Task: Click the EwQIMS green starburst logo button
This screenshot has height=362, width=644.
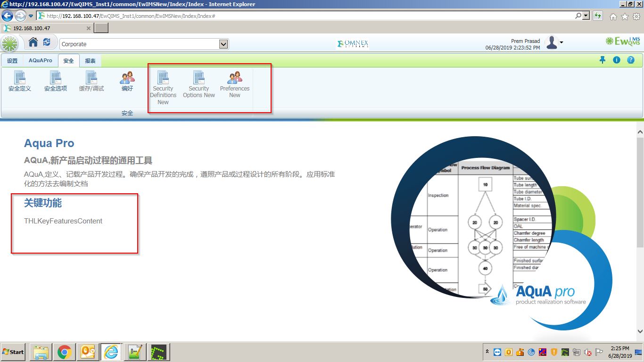Action: point(9,43)
